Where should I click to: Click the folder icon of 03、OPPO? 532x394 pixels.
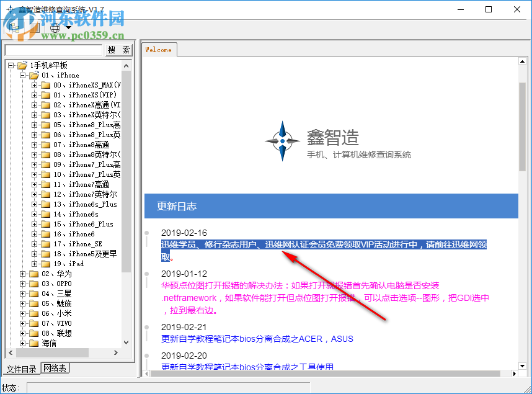[x=34, y=284]
